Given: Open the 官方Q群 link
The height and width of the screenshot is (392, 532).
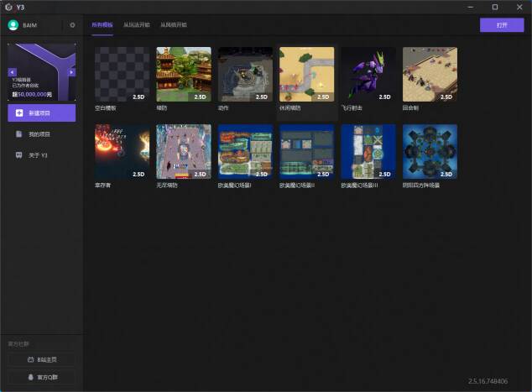Looking at the screenshot, I should pos(41,377).
